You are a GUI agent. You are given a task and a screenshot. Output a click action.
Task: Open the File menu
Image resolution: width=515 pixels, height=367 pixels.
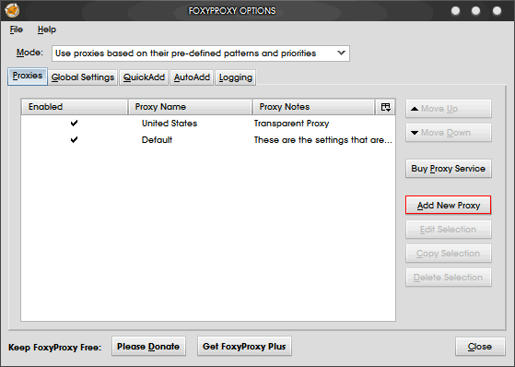[16, 29]
